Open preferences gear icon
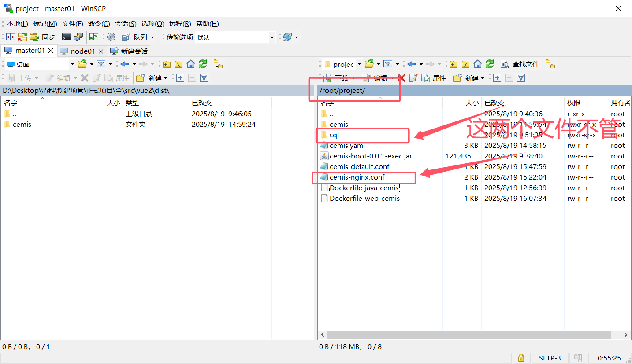The width and height of the screenshot is (632, 364). click(111, 37)
